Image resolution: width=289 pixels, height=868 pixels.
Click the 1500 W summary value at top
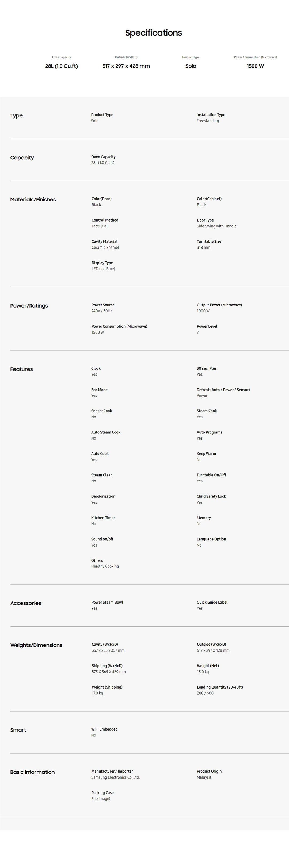[x=255, y=66]
